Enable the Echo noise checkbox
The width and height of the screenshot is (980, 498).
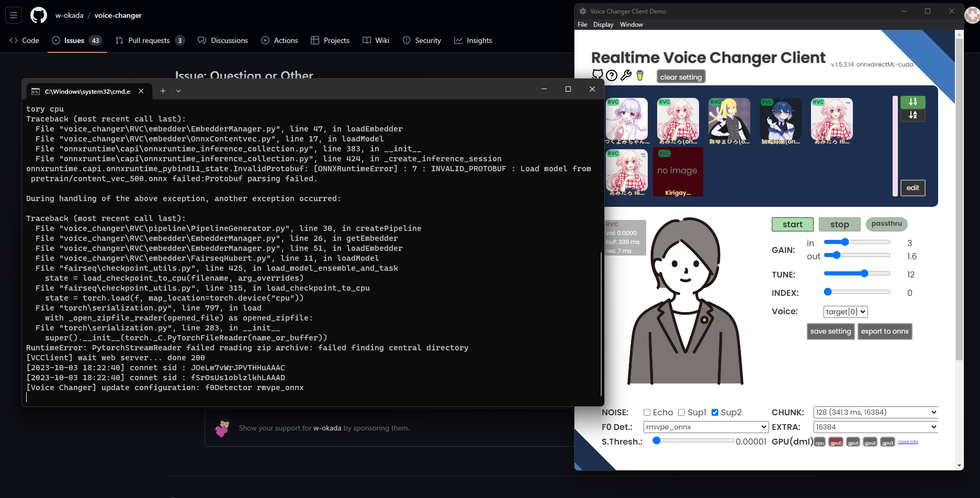pos(647,413)
